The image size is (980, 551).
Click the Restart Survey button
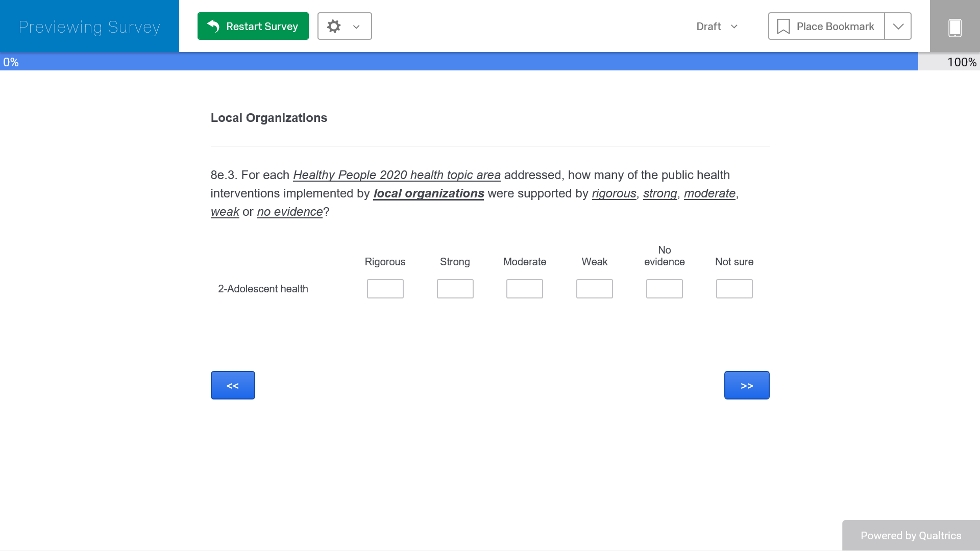tap(253, 26)
